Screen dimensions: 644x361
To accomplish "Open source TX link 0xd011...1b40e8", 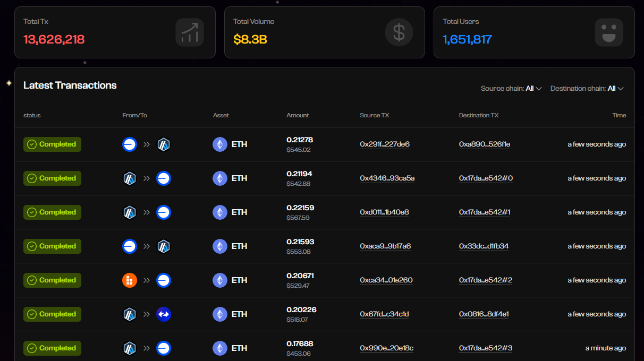I will 384,212.
